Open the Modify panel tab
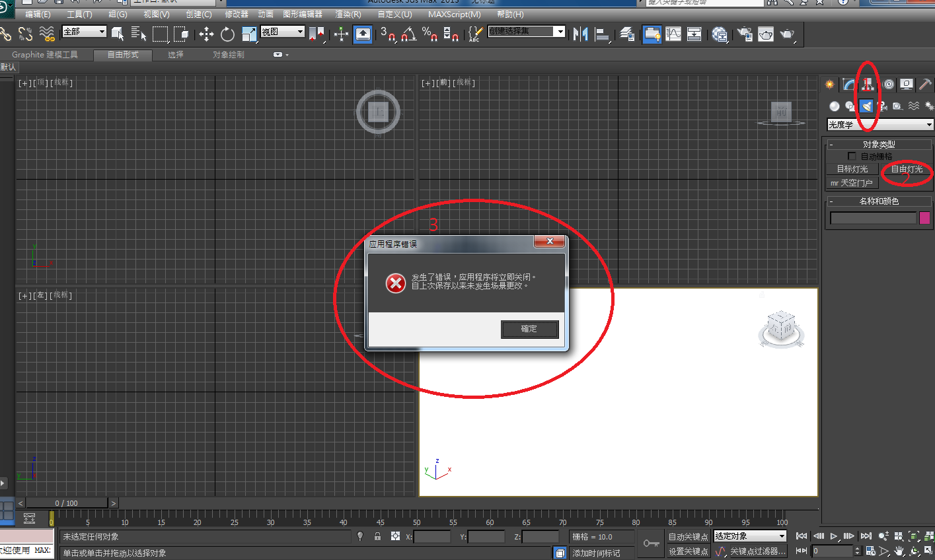This screenshot has height=560, width=935. click(x=848, y=85)
